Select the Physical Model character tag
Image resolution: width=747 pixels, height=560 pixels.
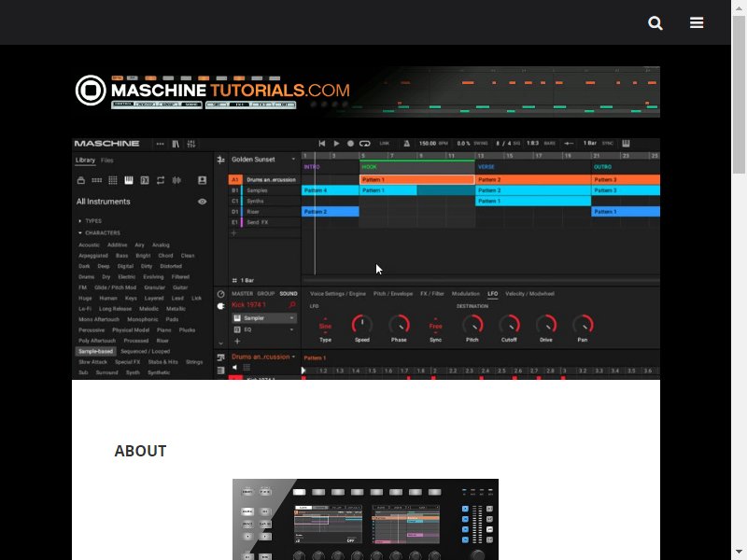[131, 330]
